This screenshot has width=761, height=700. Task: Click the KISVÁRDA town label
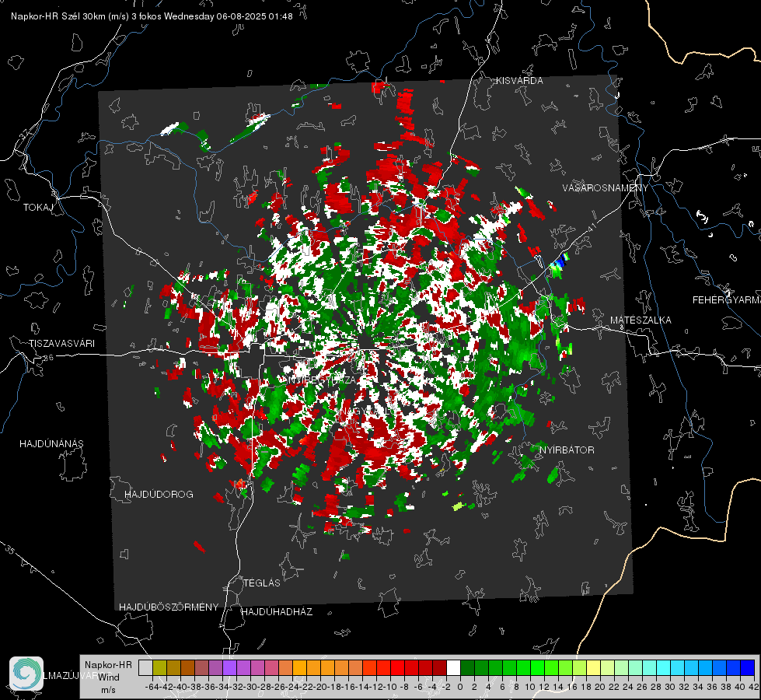coord(519,81)
